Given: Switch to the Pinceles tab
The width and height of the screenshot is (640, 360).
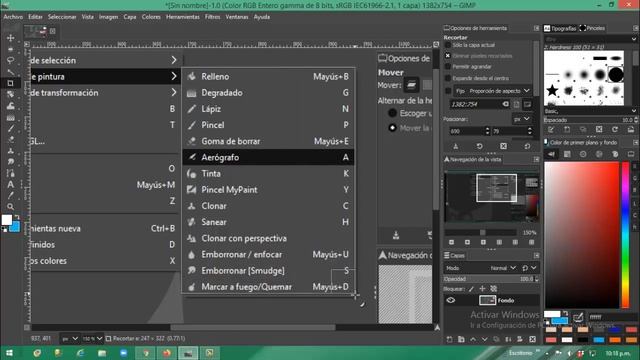Looking at the screenshot, I should point(592,28).
